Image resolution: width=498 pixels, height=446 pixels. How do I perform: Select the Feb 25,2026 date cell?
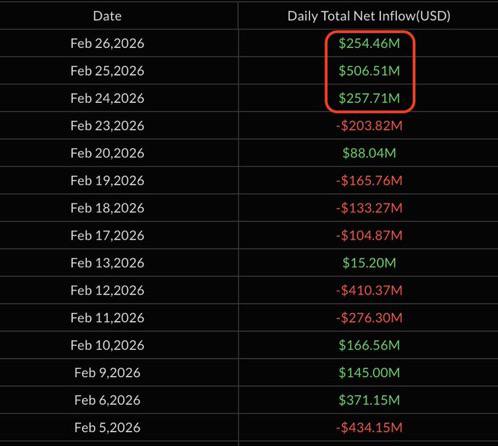107,71
